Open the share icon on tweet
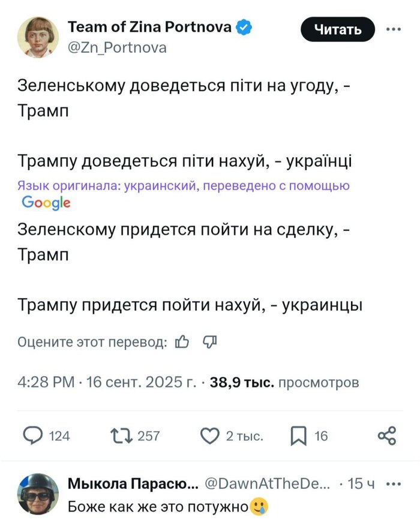 (387, 435)
